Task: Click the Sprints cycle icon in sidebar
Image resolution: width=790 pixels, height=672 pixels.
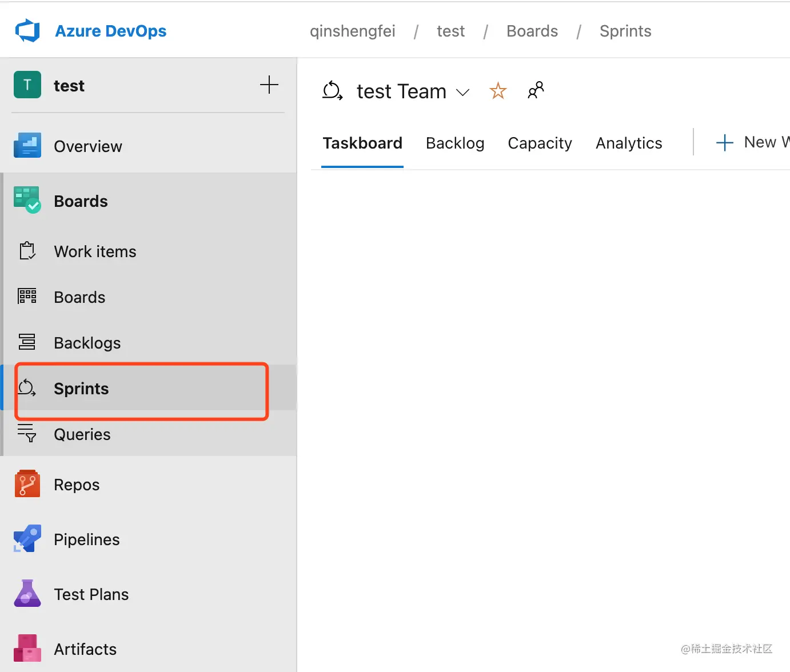Action: click(x=27, y=388)
